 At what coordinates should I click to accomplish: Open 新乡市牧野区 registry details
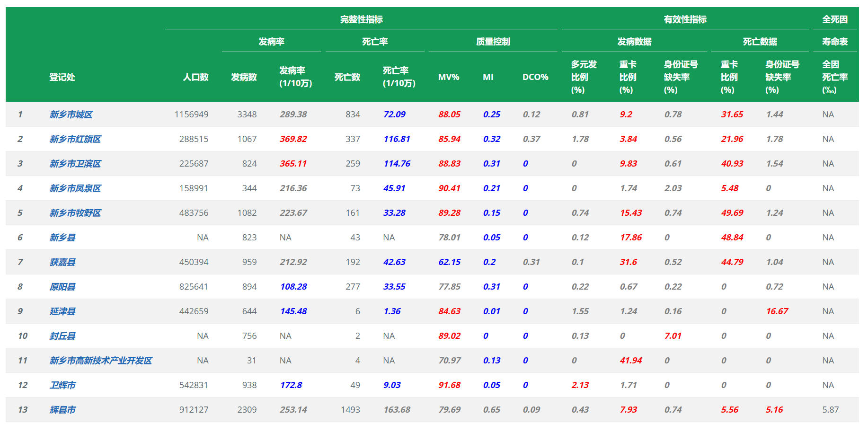coord(75,213)
